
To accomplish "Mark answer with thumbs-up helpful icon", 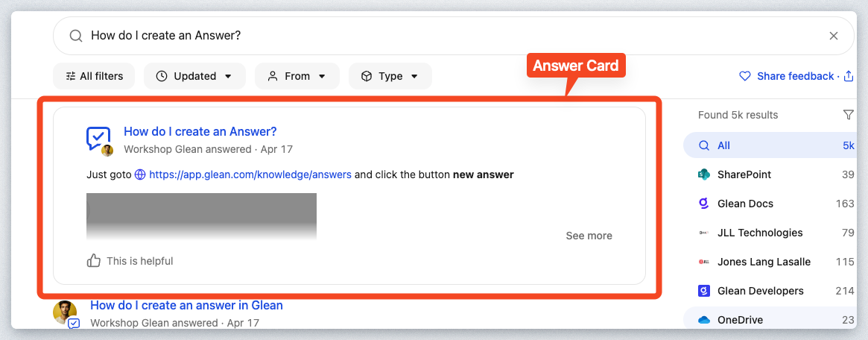I will [x=94, y=261].
